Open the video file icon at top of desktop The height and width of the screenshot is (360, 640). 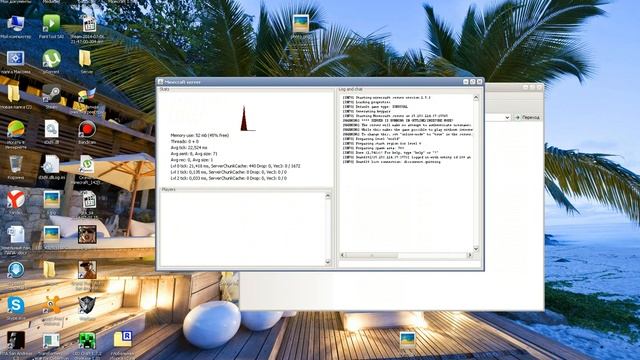(x=89, y=24)
